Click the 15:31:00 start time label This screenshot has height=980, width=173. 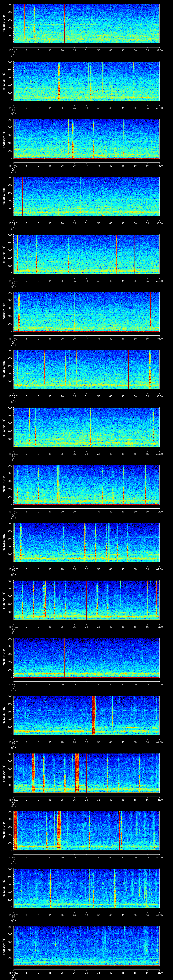(x=13, y=50)
